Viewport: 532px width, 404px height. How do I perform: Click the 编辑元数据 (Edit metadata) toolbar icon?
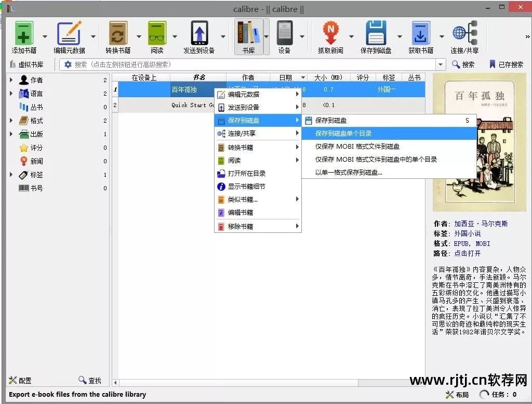69,34
